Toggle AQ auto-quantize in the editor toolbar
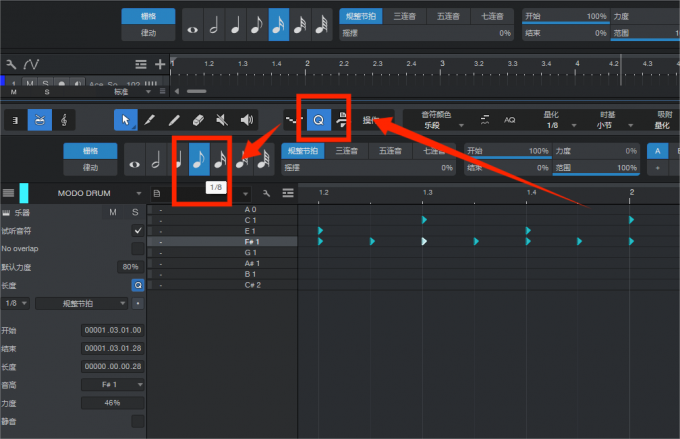This screenshot has width=680, height=439. pos(510,120)
